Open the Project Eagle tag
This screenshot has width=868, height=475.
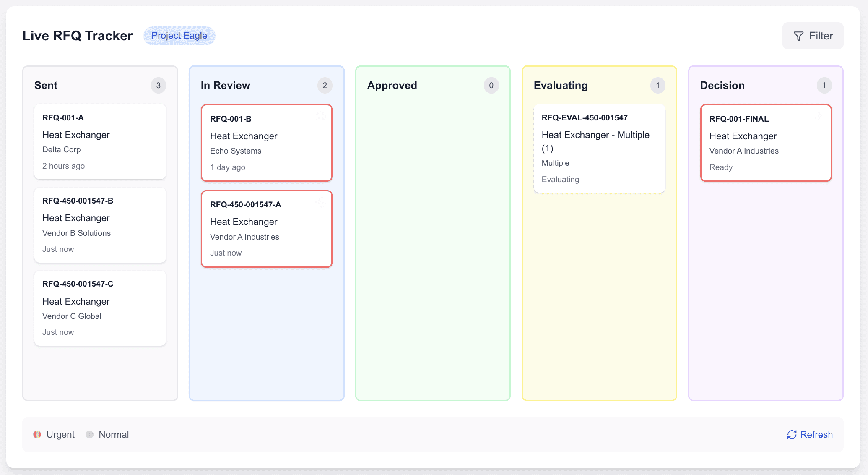tap(179, 36)
